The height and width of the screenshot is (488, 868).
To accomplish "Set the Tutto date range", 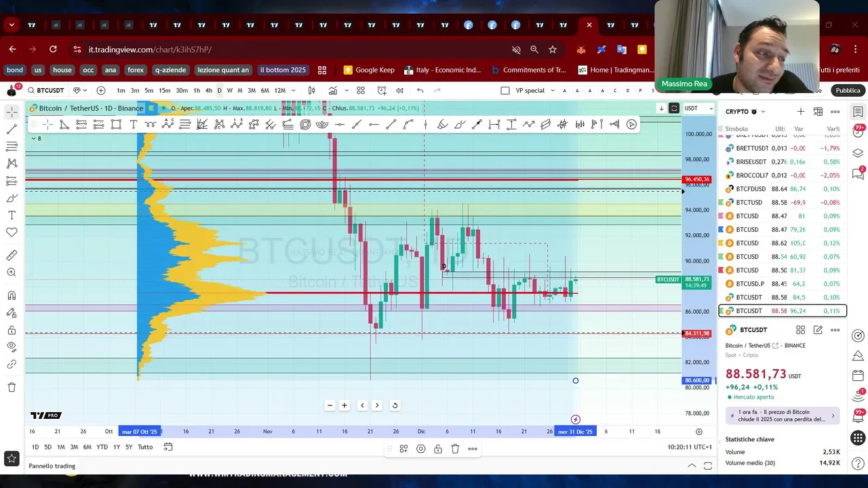I will (145, 447).
